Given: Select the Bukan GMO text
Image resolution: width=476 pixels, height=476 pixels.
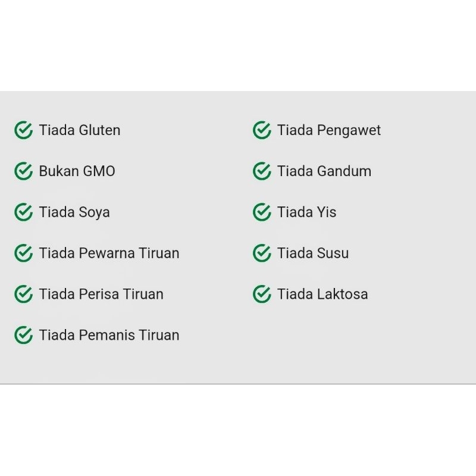Looking at the screenshot, I should (77, 171).
